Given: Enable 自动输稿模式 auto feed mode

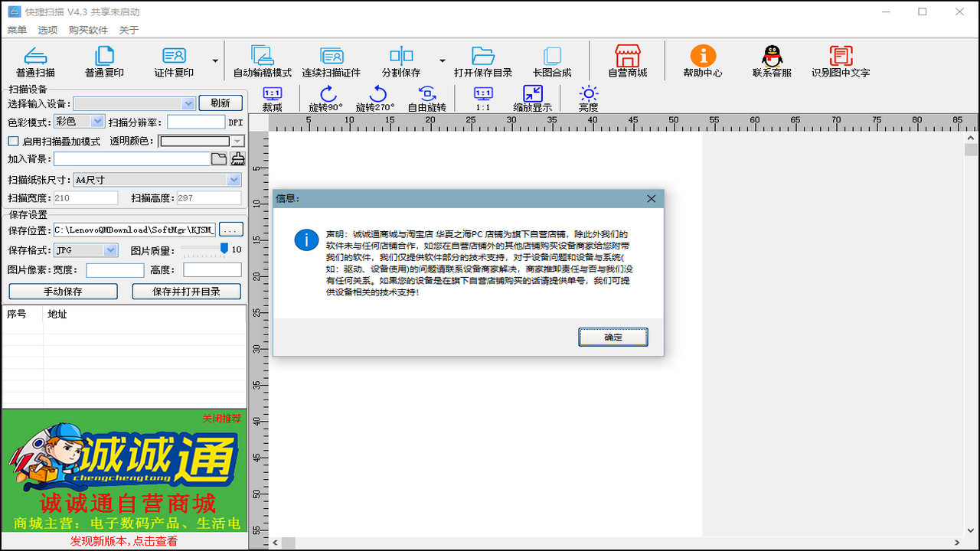Looking at the screenshot, I should point(263,60).
